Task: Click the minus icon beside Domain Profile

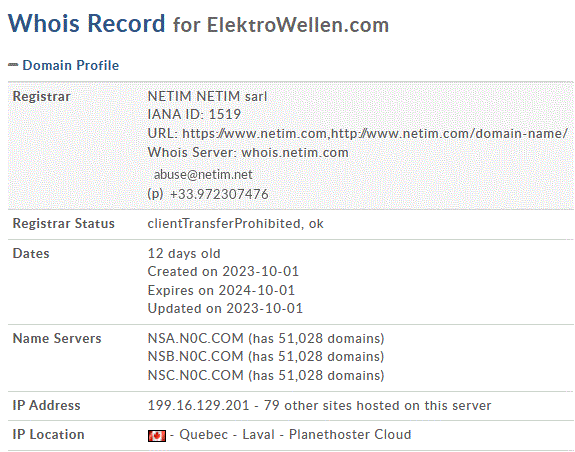Action: (x=13, y=65)
